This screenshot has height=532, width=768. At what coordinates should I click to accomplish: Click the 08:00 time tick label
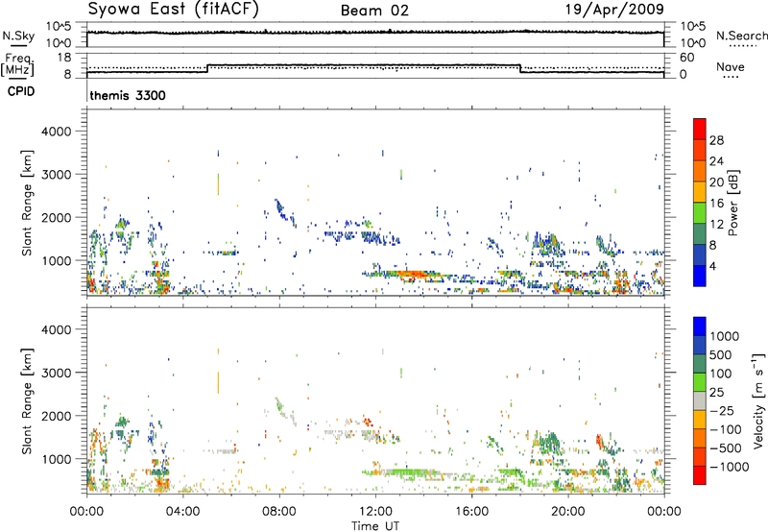click(x=279, y=512)
